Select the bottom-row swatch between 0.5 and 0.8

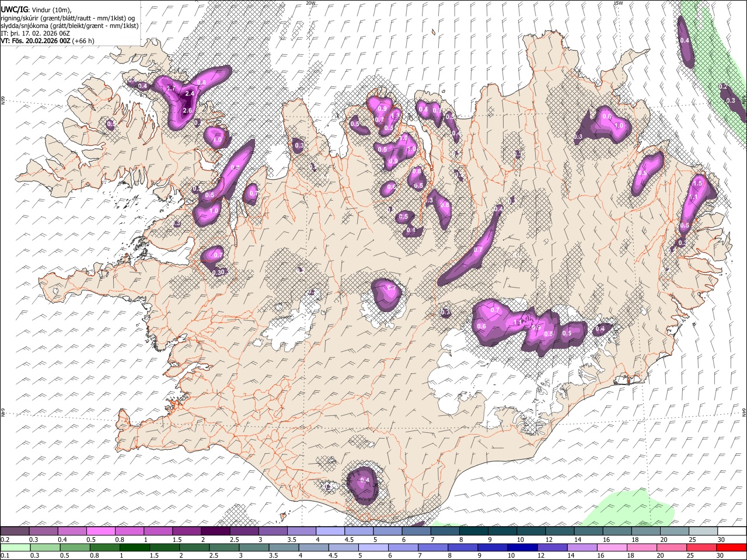coord(75,547)
